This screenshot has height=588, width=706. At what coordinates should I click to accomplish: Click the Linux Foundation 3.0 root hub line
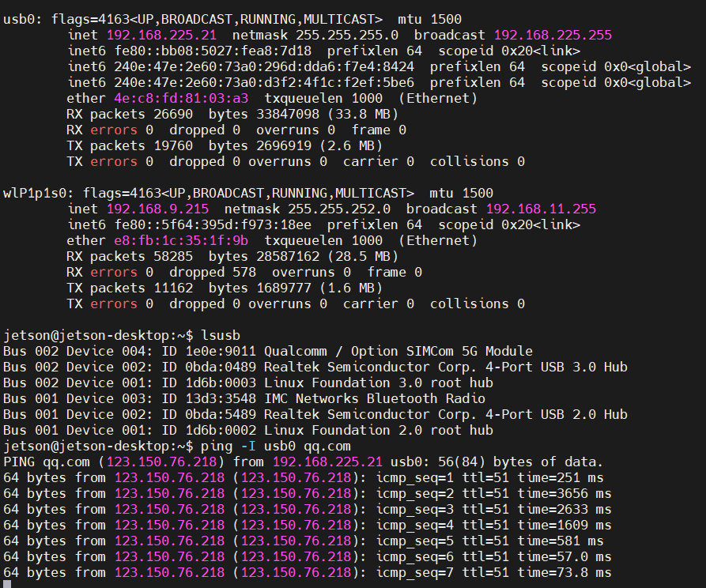pyautogui.click(x=248, y=383)
